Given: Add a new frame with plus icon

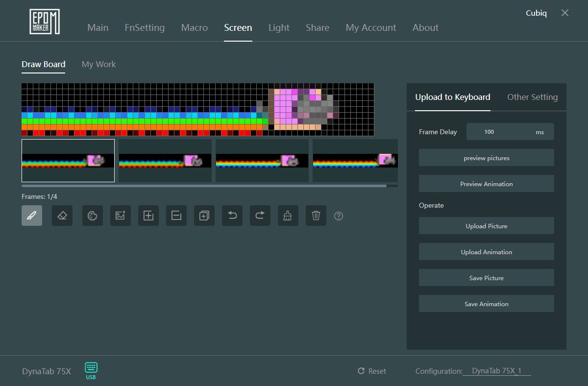Looking at the screenshot, I should [148, 216].
